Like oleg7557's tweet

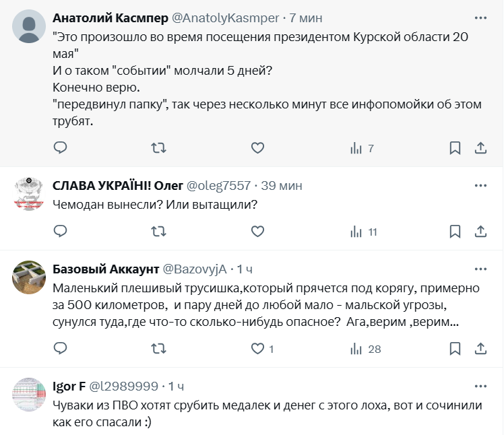tap(257, 232)
